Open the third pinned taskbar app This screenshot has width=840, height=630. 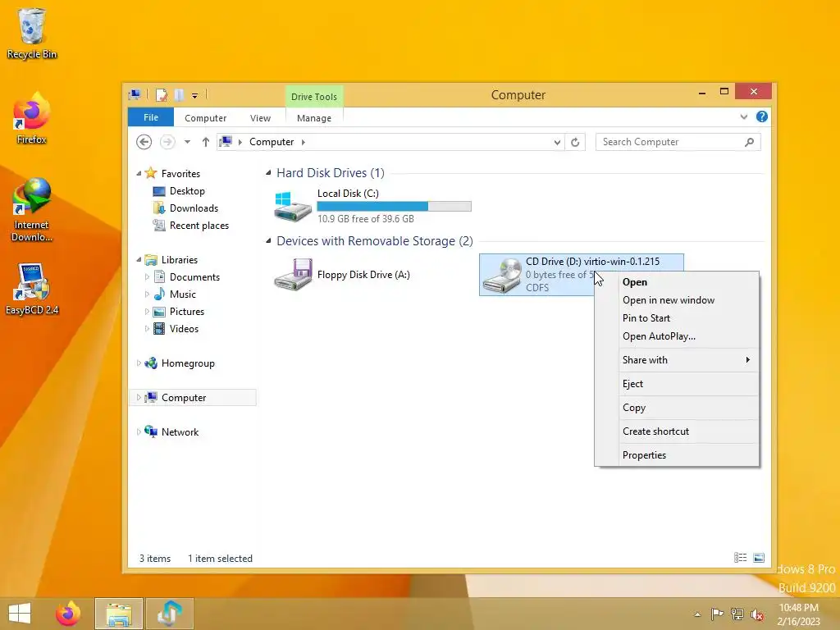(x=170, y=614)
